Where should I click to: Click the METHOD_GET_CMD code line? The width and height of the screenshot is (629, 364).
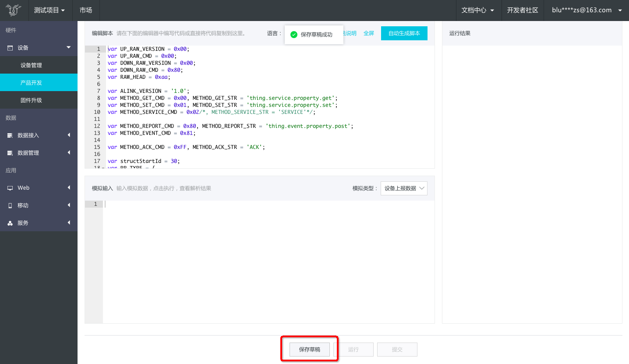(223, 98)
